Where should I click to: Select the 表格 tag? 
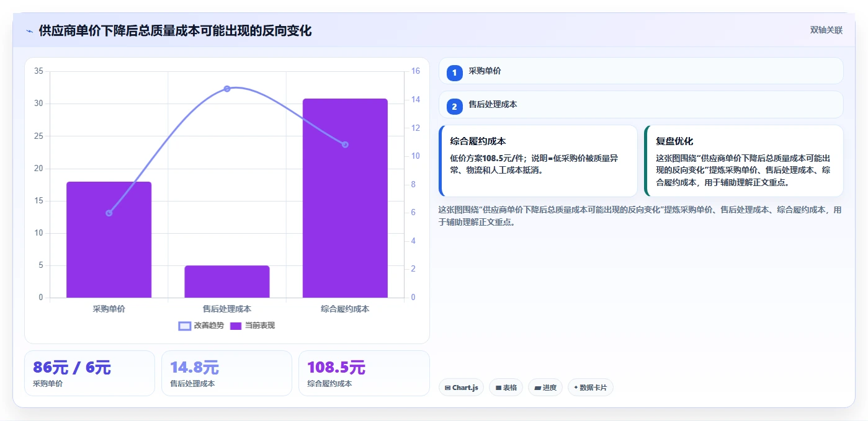click(x=506, y=388)
